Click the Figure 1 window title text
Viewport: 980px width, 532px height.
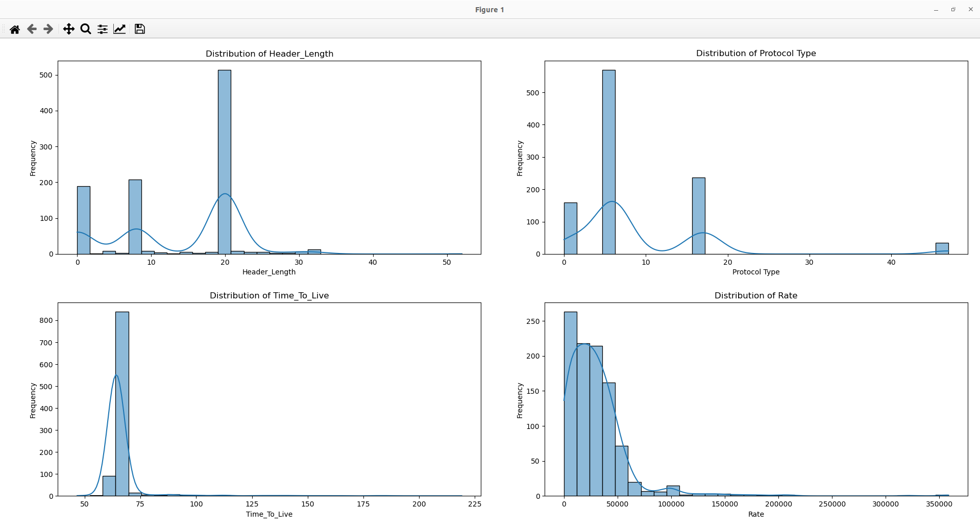[489, 10]
